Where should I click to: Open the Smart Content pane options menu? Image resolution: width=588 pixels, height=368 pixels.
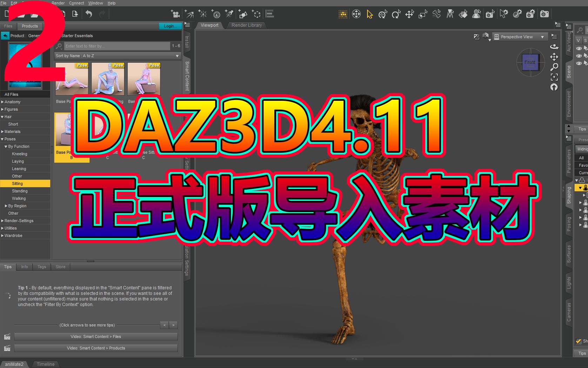pos(187,25)
